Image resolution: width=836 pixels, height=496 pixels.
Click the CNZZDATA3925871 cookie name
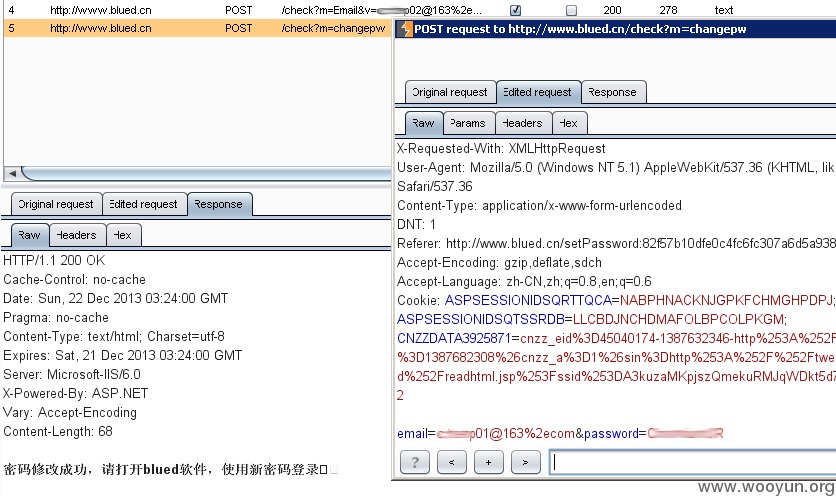tap(454, 338)
